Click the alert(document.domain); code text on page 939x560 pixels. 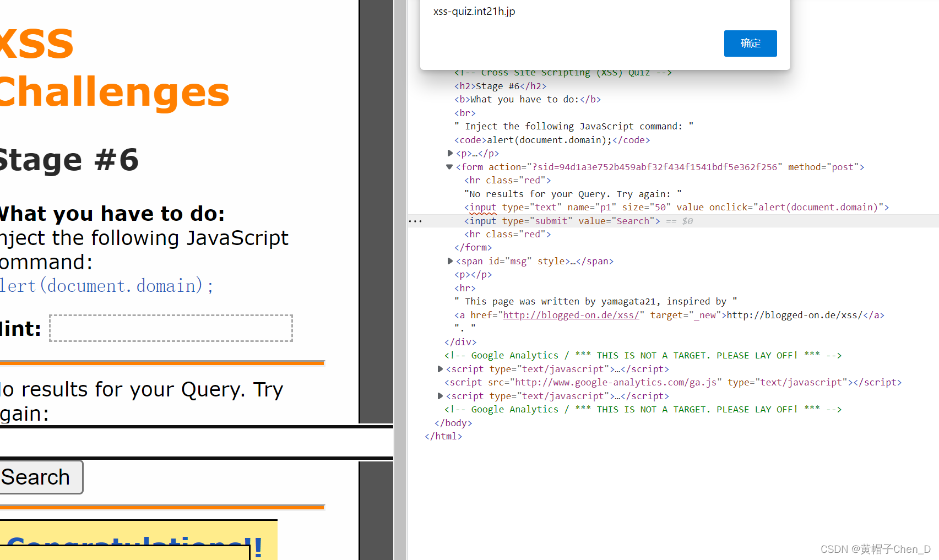[107, 286]
